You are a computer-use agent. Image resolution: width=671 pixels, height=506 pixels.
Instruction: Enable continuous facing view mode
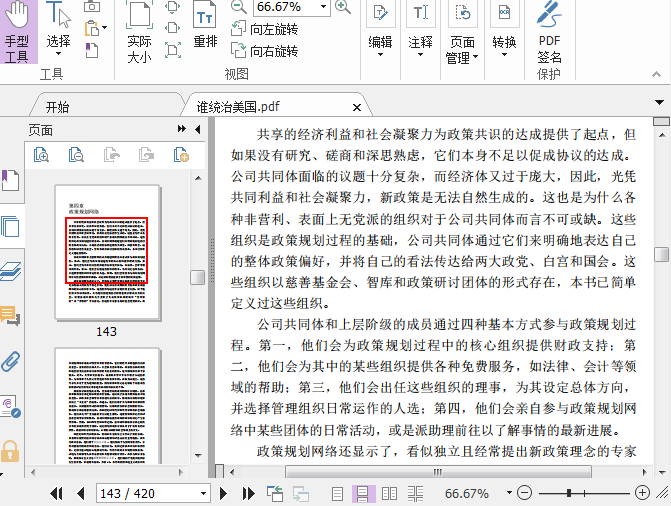point(415,494)
